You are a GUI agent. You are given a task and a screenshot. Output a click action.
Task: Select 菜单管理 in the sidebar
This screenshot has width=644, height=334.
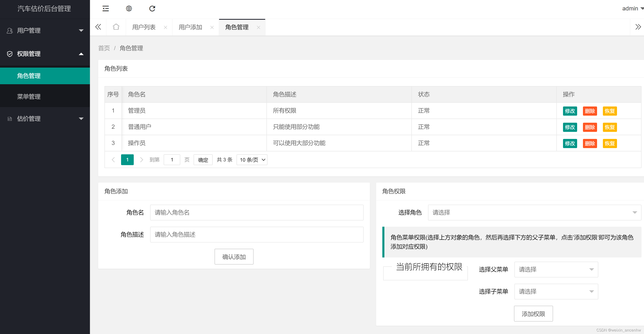pos(45,97)
